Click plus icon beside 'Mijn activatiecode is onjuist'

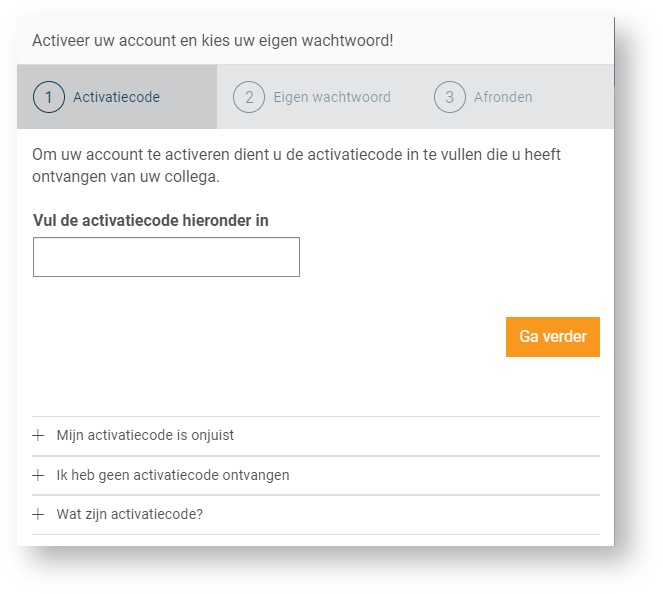pos(39,436)
